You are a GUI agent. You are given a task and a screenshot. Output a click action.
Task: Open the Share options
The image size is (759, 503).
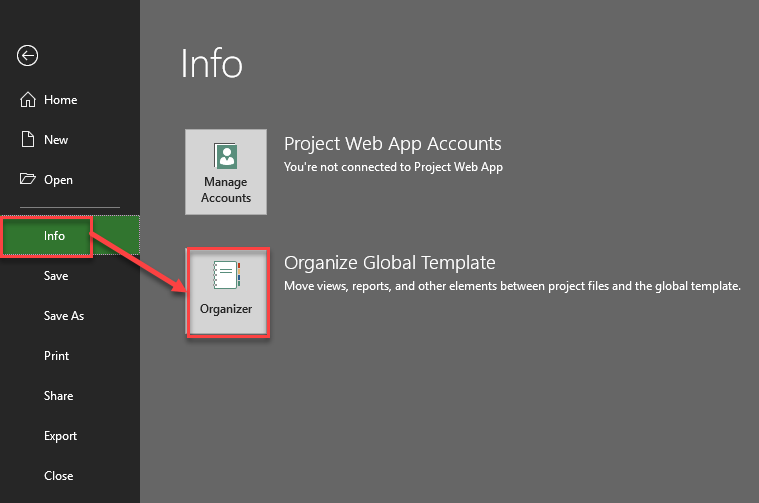coord(58,396)
